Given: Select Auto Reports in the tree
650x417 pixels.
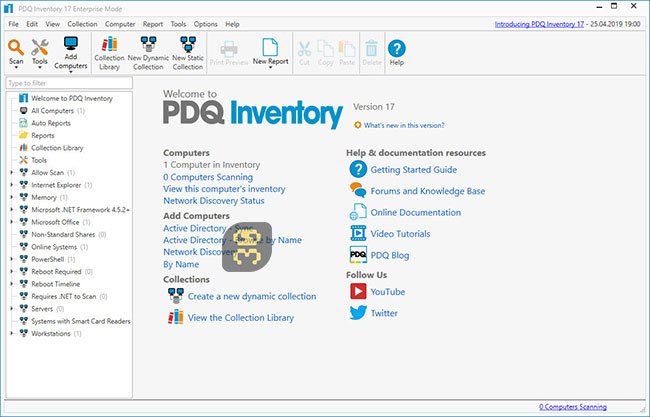Looking at the screenshot, I should pos(45,123).
